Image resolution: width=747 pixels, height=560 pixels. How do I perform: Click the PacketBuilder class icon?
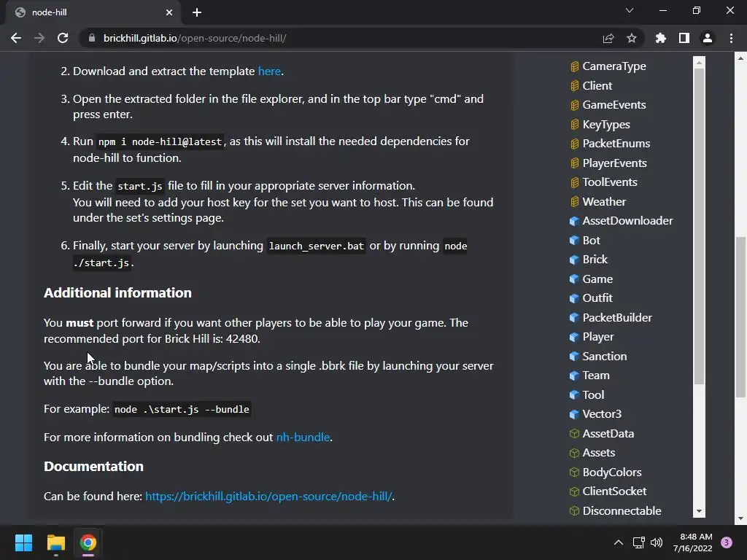coord(575,318)
